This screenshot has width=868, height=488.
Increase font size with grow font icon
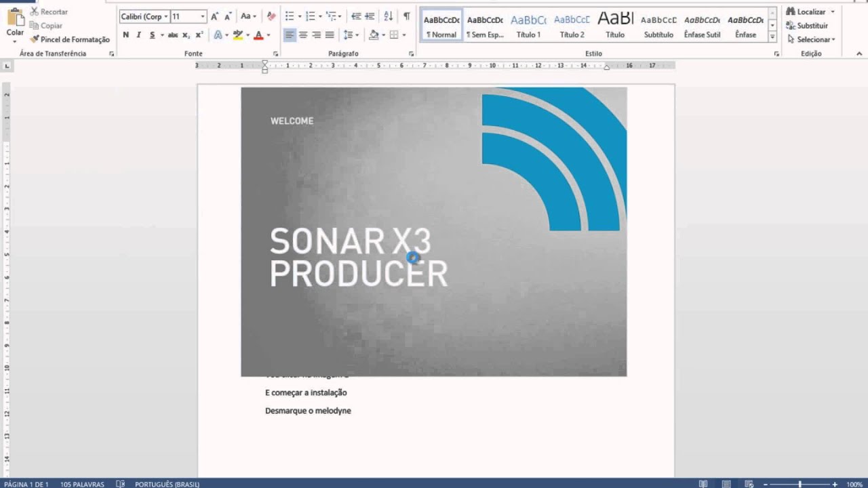point(215,16)
